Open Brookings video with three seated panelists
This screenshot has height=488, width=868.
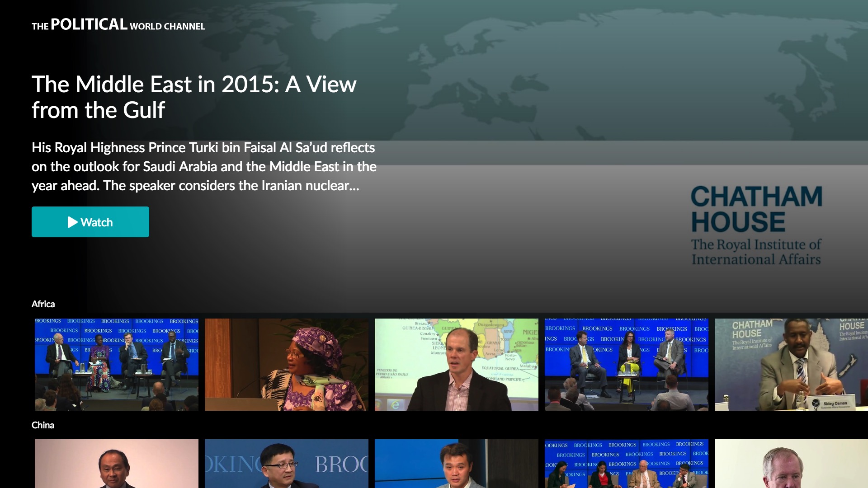click(x=627, y=365)
